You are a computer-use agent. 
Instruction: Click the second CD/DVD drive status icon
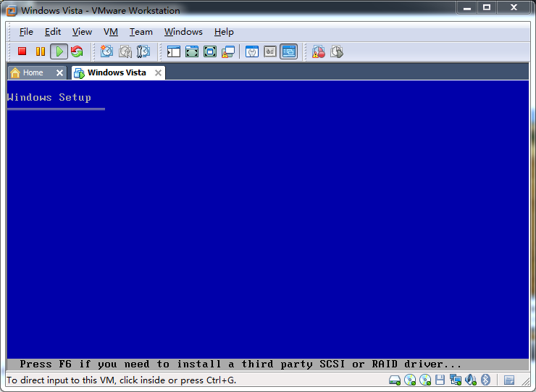pyautogui.click(x=425, y=380)
